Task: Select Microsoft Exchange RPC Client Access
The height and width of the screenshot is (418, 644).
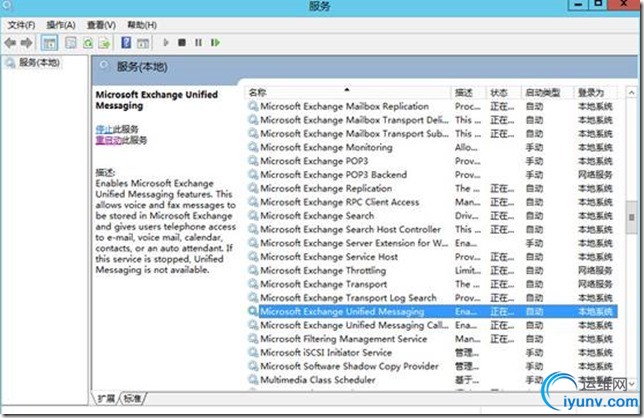Action: click(x=431, y=202)
